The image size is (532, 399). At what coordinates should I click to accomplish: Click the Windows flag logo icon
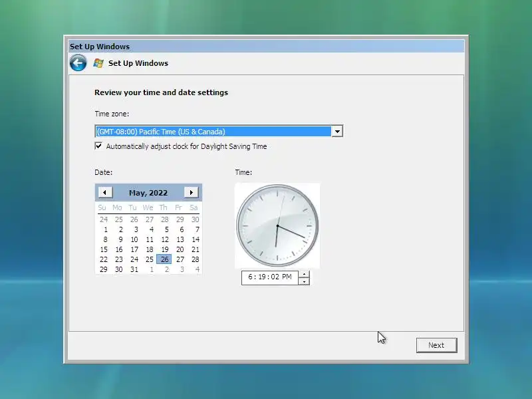(x=98, y=63)
